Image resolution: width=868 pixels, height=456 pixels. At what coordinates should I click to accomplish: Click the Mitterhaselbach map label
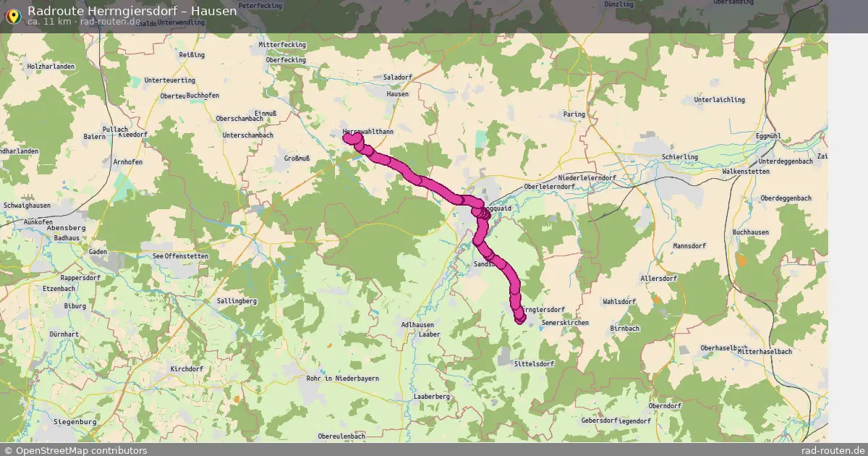pos(765,351)
